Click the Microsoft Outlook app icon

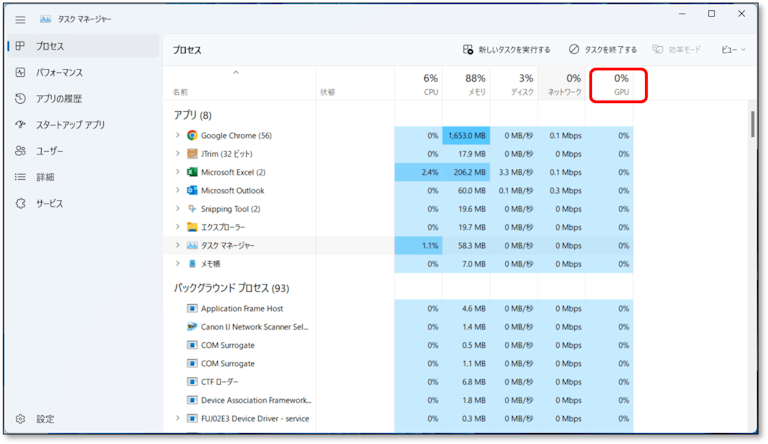(x=192, y=191)
